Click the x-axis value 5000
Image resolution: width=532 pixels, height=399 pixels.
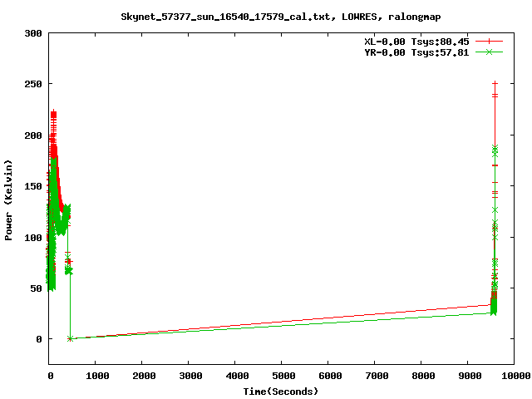coord(283,376)
